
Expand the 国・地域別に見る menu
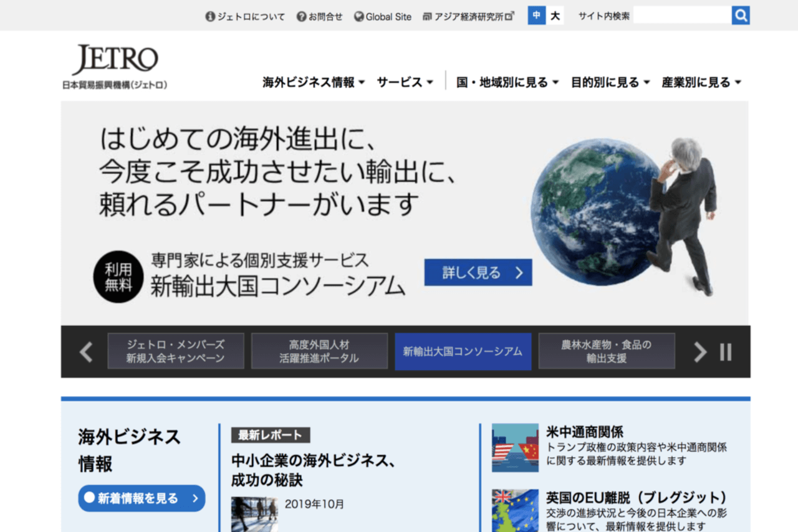coord(507,82)
